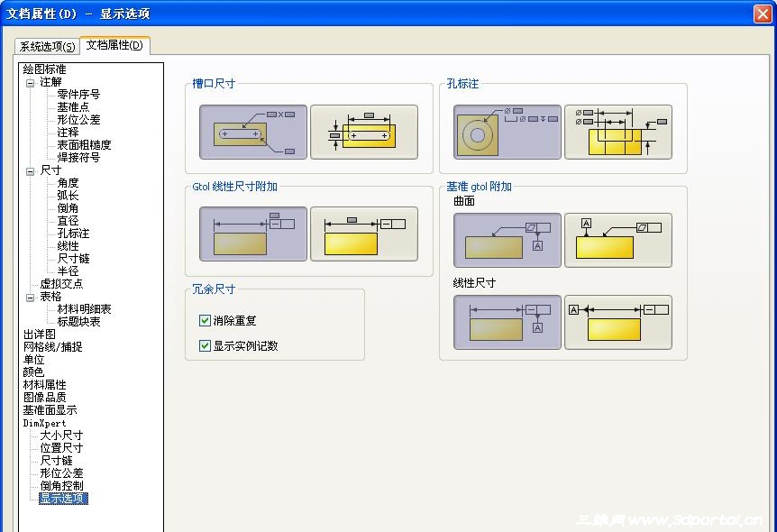The width and height of the screenshot is (777, 532).
Task: Select 角度 under 尺寸
Action: (68, 183)
